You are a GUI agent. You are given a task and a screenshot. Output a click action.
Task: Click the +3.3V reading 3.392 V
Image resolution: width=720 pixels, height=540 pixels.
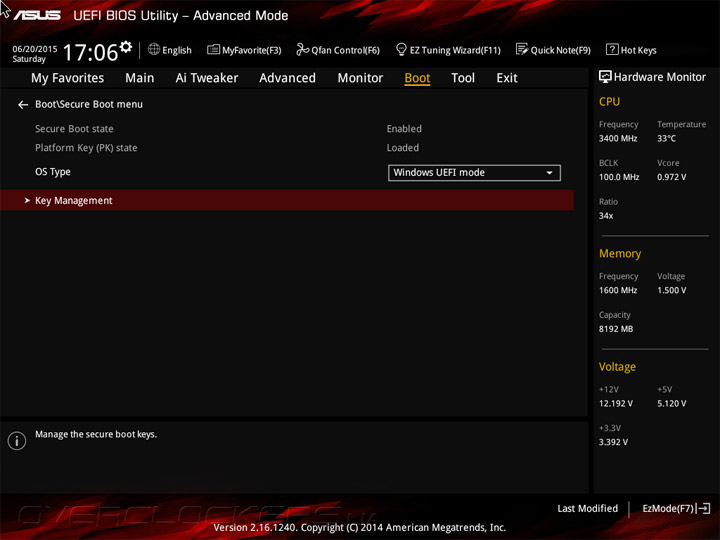pos(613,442)
